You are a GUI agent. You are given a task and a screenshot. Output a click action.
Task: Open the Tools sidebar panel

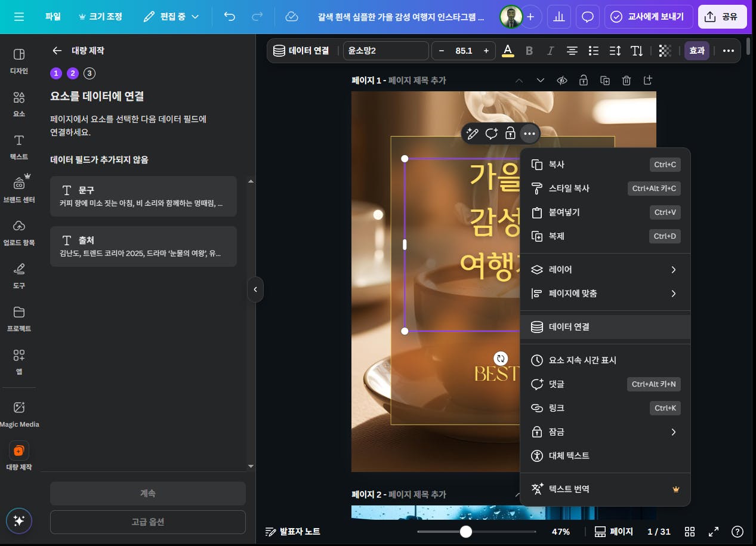19,276
